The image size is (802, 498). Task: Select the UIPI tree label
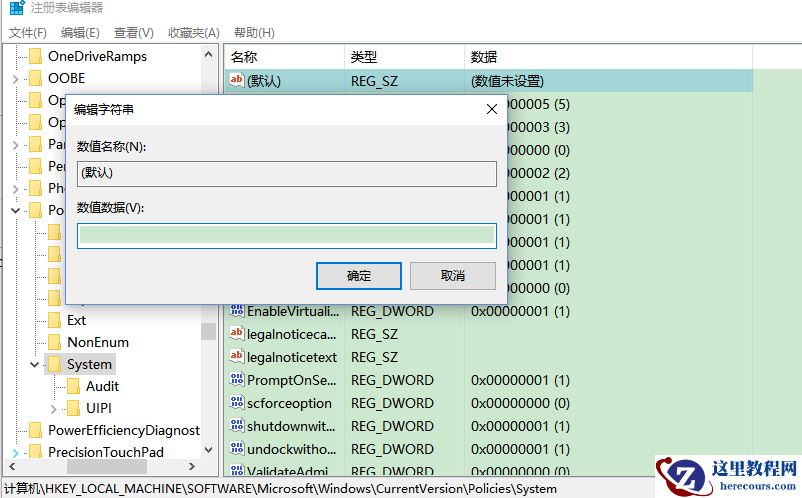coord(99,408)
